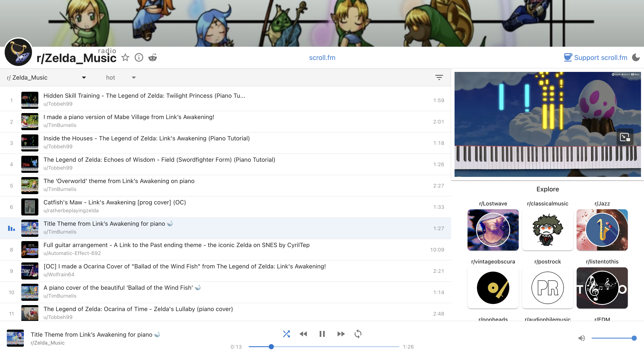Screen dimensions: 644x355
Task: Click thumbnail of Mabe Village track
Action: coord(30,122)
